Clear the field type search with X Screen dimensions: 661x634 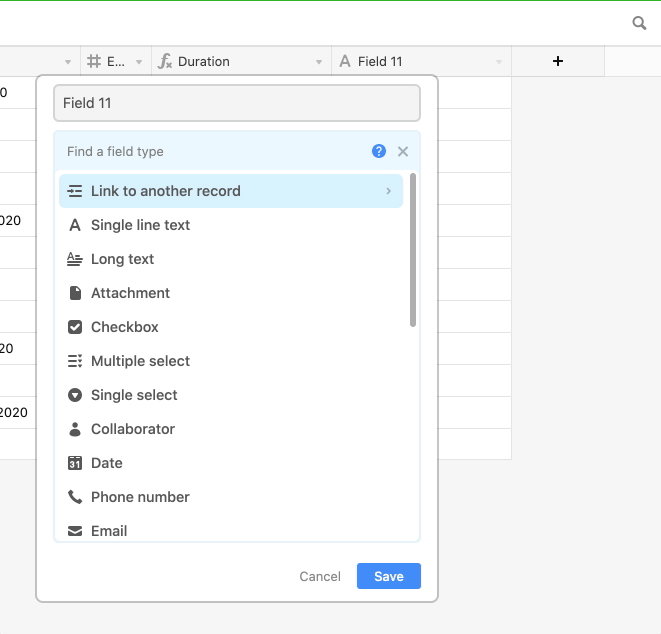pyautogui.click(x=403, y=151)
